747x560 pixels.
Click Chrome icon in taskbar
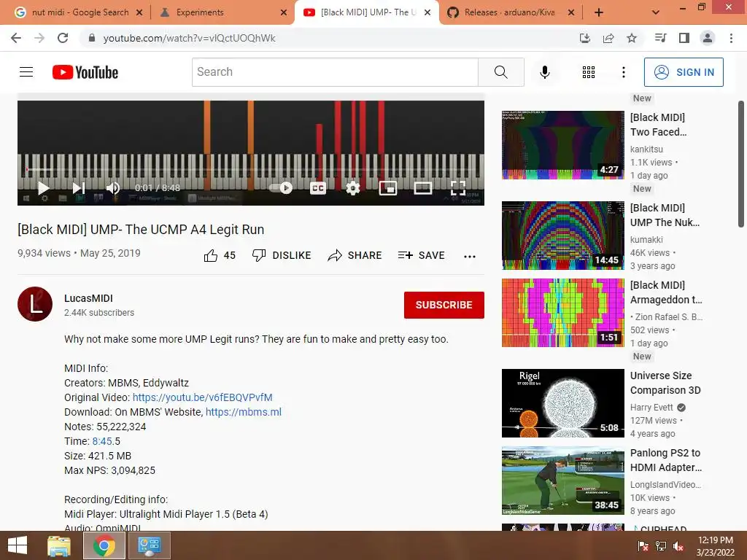click(104, 545)
